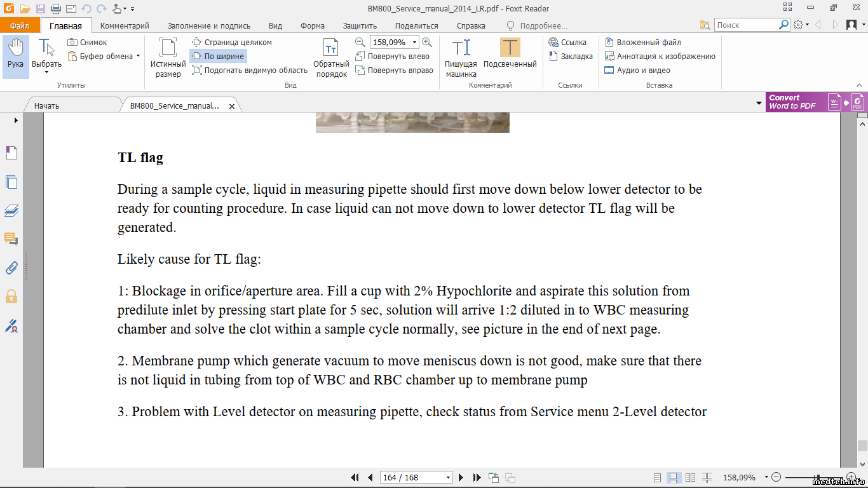Open the page number dropdown list

[448, 477]
